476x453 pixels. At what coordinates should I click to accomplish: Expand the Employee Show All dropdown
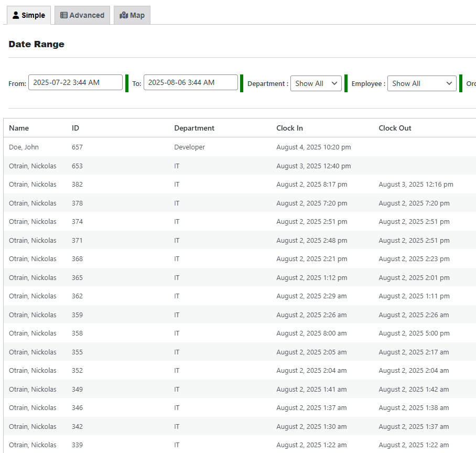click(x=422, y=83)
